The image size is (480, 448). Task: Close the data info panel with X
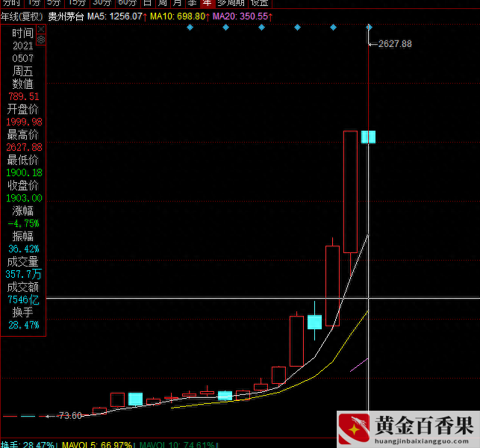(x=41, y=29)
